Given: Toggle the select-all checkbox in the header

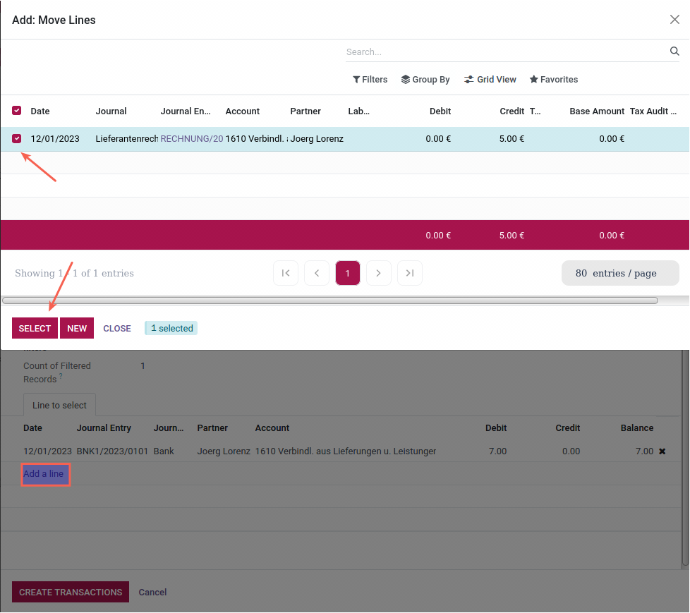Looking at the screenshot, I should pos(16,111).
